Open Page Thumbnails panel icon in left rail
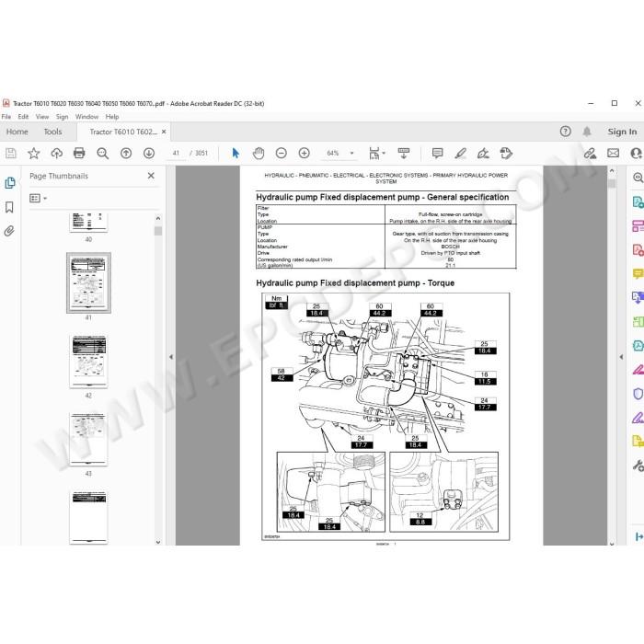Screen dimensions: 644x644 pos(10,183)
